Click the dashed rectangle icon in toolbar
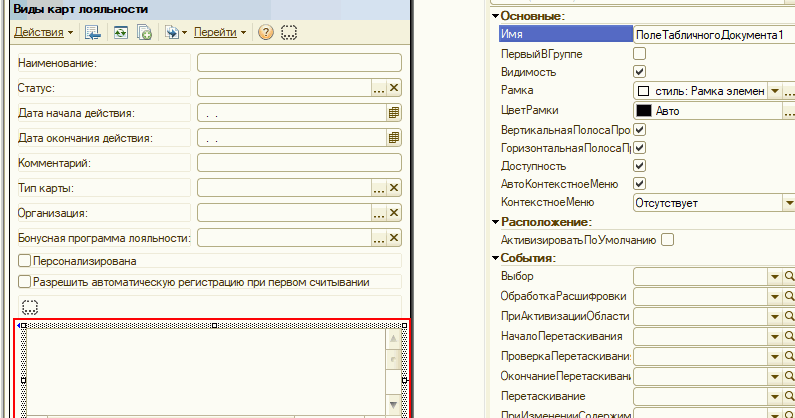The image size is (795, 418). [289, 32]
